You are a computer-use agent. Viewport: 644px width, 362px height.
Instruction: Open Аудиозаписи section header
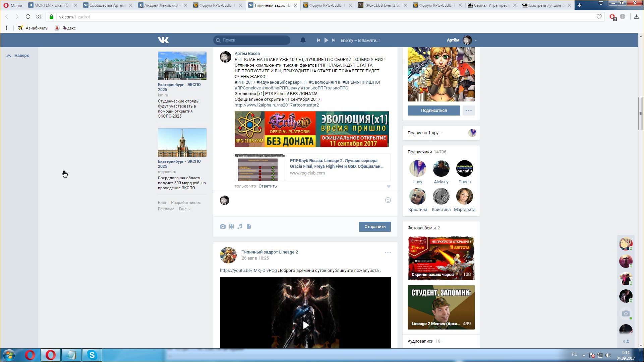[x=424, y=341]
